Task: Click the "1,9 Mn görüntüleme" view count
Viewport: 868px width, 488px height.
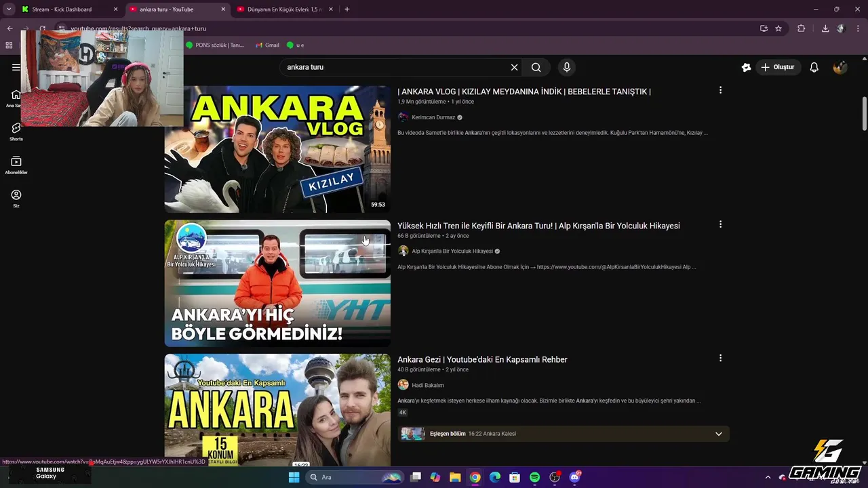Action: pos(422,102)
